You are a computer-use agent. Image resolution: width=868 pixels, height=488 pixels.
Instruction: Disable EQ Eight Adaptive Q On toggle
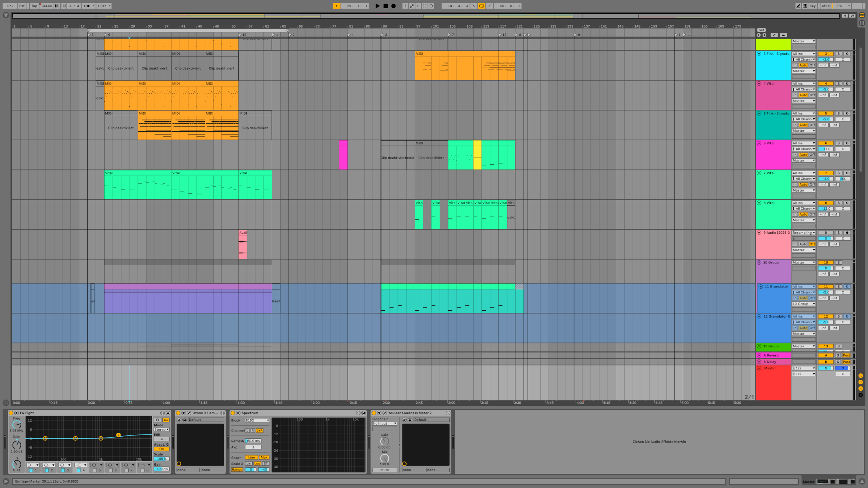tap(162, 449)
